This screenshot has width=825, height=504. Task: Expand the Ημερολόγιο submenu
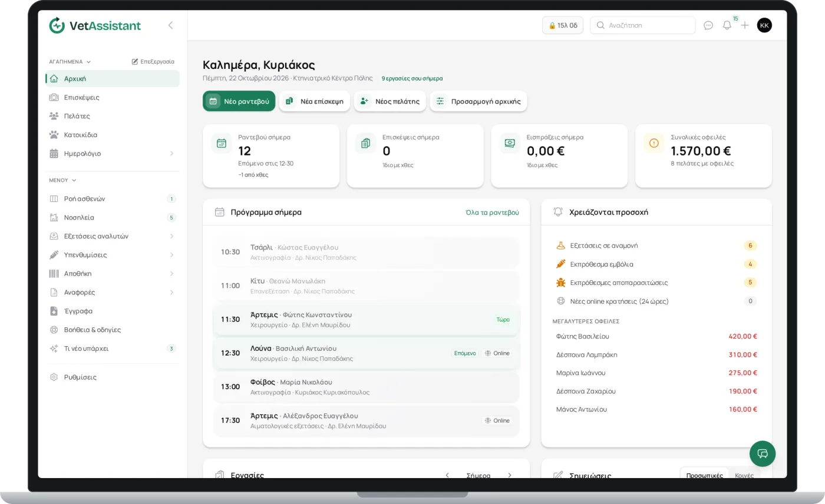click(x=171, y=154)
